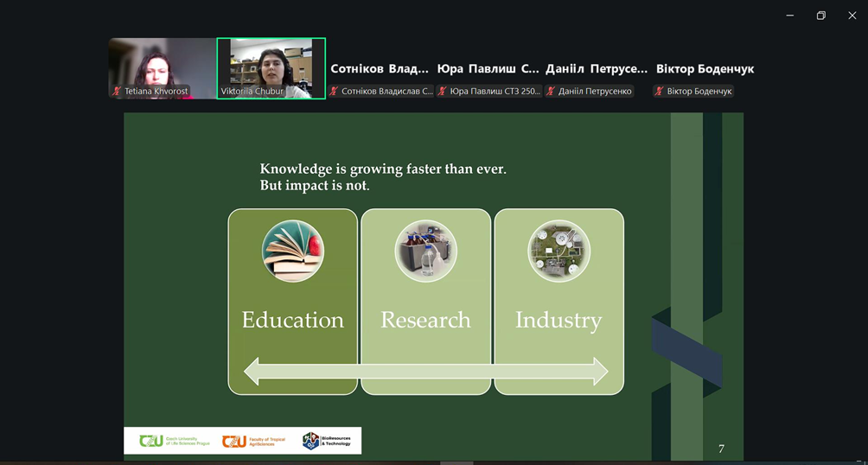Click the circular factory icon above Industry
The image size is (868, 465).
point(558,252)
